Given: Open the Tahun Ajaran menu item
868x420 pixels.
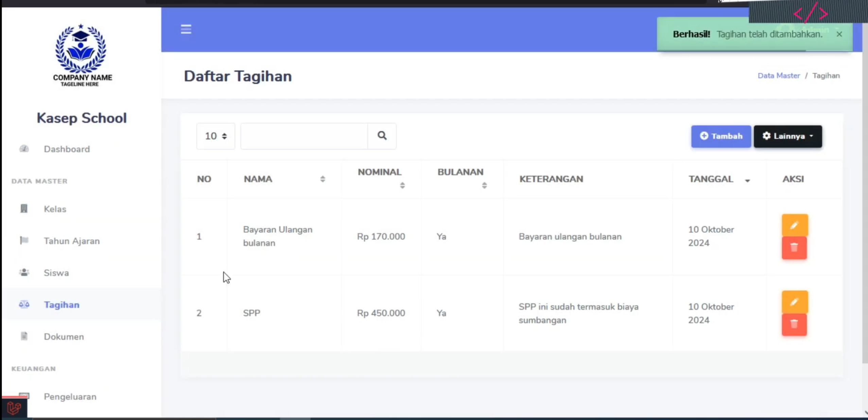Looking at the screenshot, I should pos(81,241).
